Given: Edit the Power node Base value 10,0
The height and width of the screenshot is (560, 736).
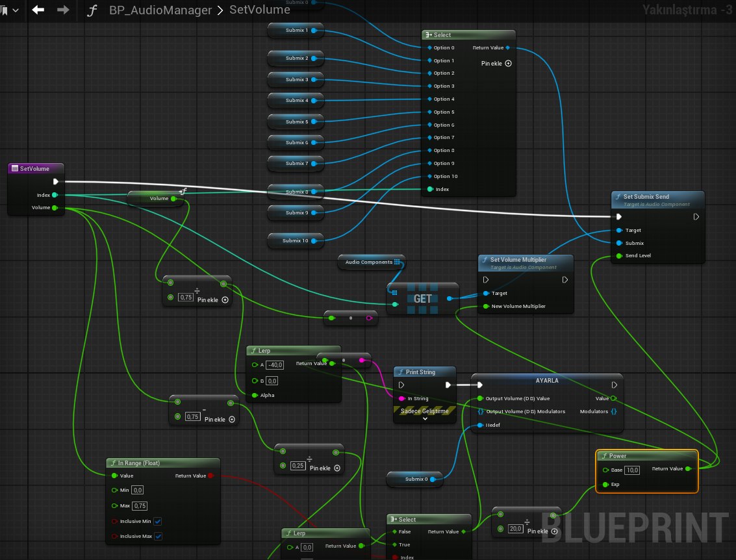Looking at the screenshot, I should pos(632,470).
